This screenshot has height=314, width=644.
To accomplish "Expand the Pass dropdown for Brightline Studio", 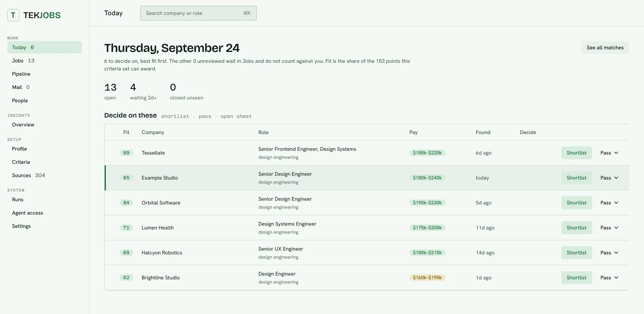I will pyautogui.click(x=609, y=277).
